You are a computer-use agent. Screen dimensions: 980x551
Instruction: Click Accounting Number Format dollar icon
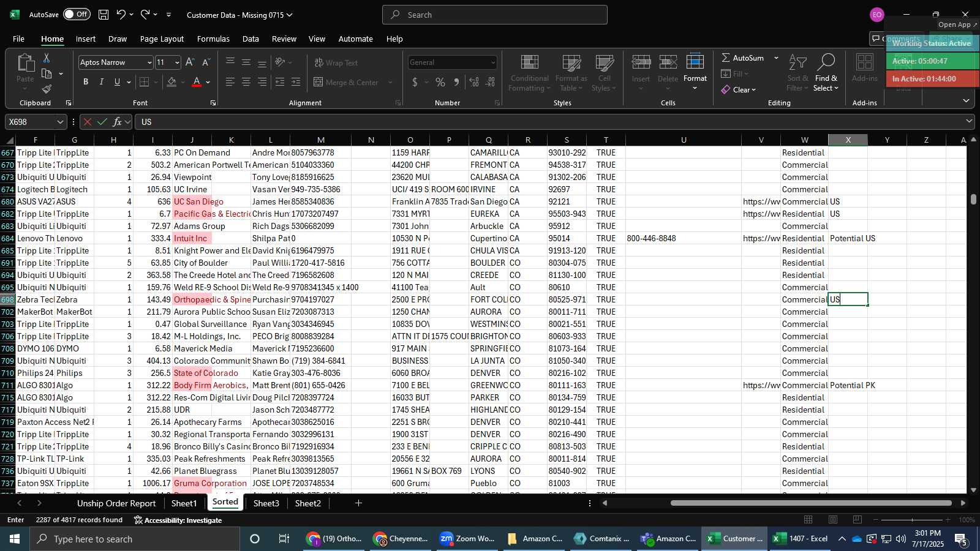(415, 82)
